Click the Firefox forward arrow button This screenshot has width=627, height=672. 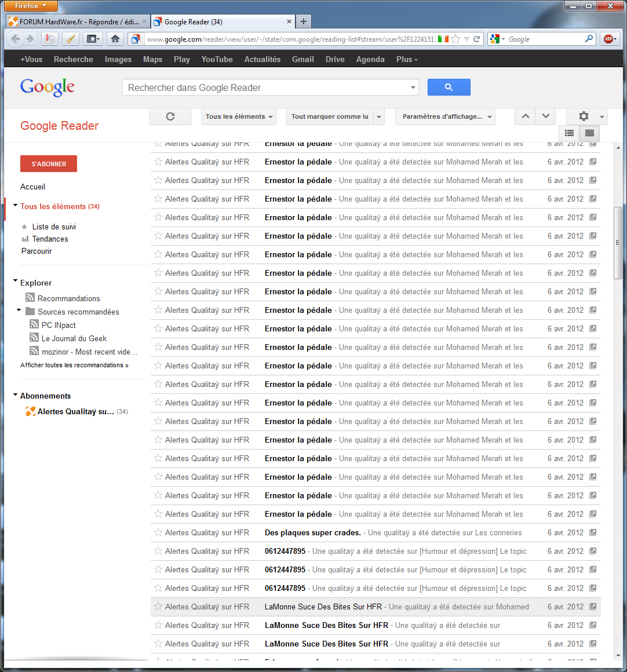point(30,39)
